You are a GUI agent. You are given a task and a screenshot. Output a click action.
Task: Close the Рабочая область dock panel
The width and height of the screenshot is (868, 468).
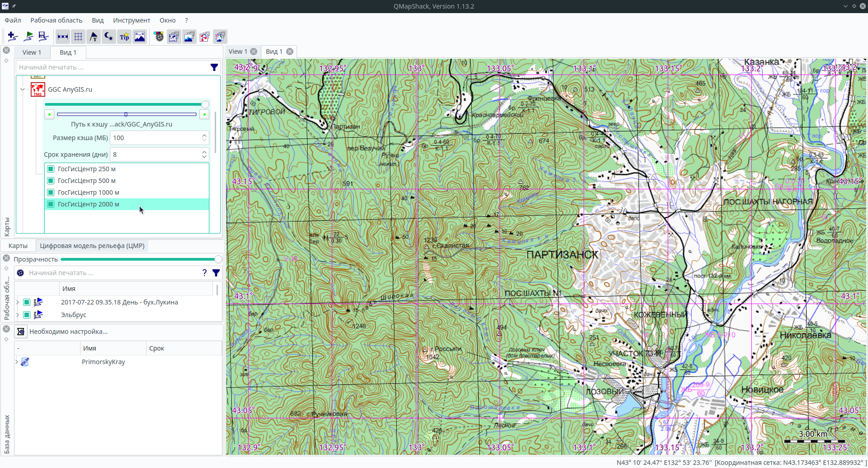point(6,258)
